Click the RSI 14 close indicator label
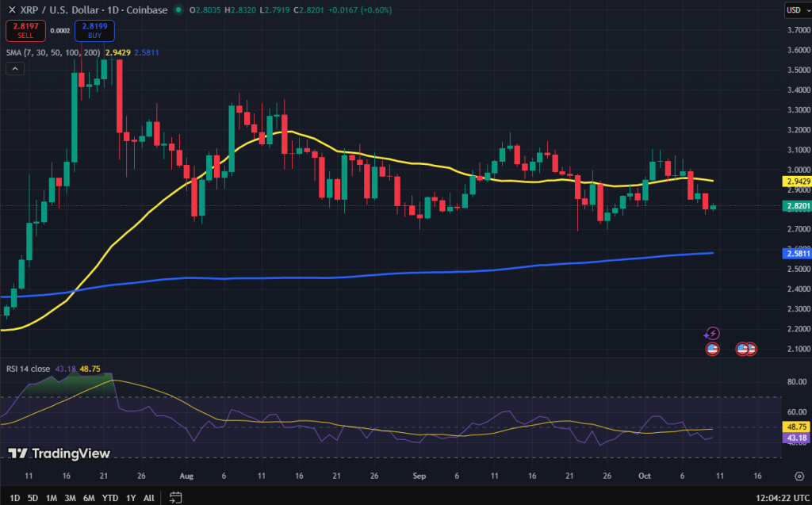The width and height of the screenshot is (812, 505). coord(28,369)
